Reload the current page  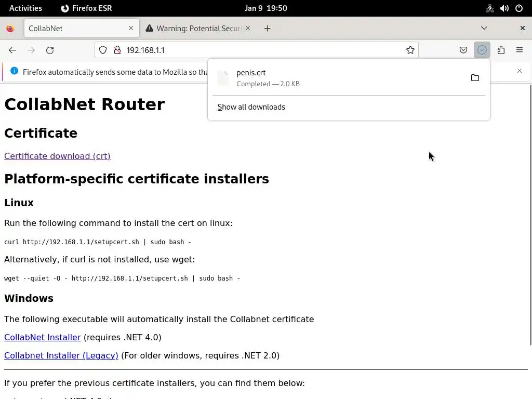(x=50, y=50)
